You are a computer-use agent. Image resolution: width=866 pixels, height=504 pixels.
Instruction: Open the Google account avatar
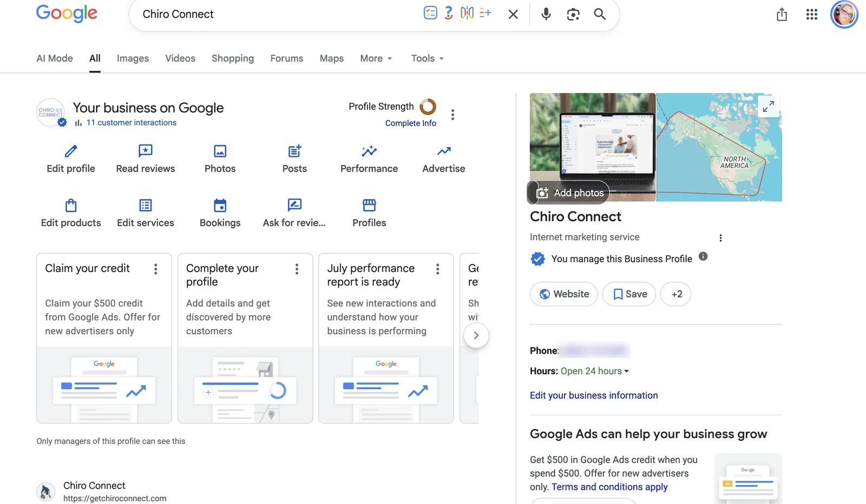pyautogui.click(x=844, y=15)
